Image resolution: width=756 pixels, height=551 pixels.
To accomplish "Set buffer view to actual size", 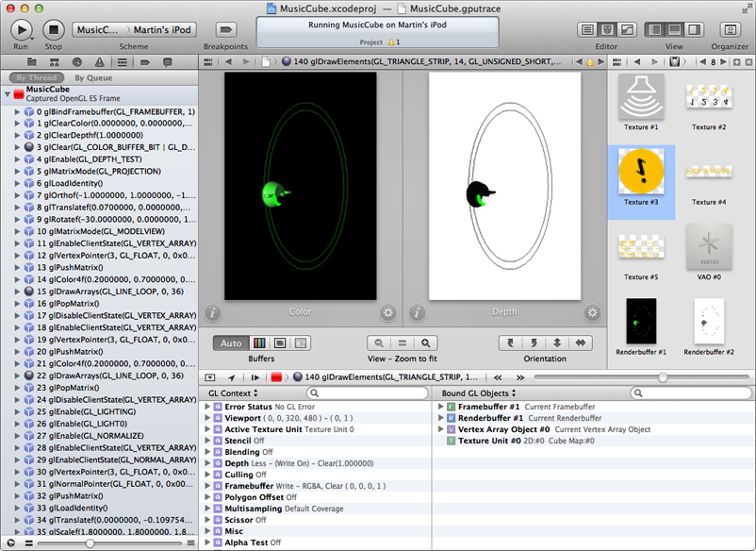I will pos(403,343).
